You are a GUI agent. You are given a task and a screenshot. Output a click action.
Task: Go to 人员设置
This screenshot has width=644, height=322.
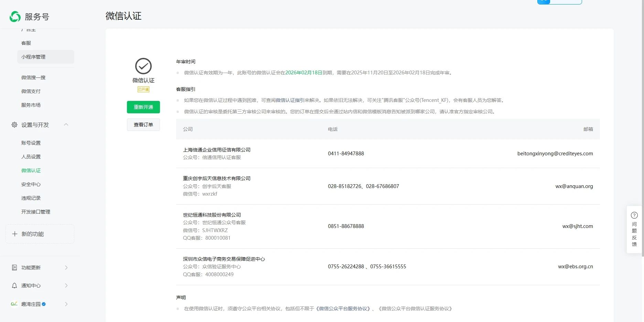click(31, 157)
